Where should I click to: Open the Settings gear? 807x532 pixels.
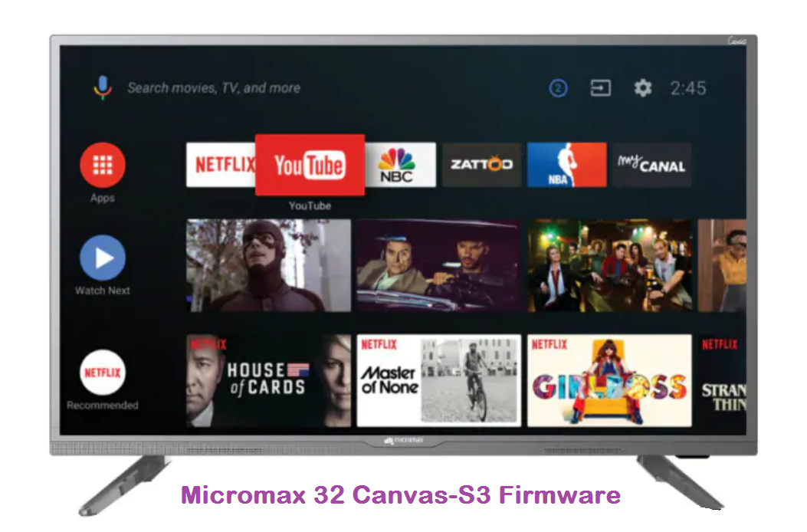tap(641, 88)
